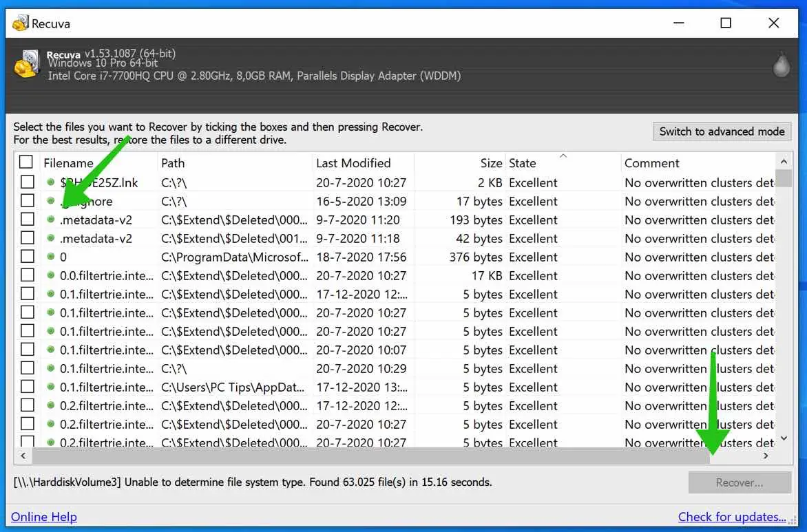
Task: Click the Recuva hard-hat logo in the header
Action: coord(26,64)
